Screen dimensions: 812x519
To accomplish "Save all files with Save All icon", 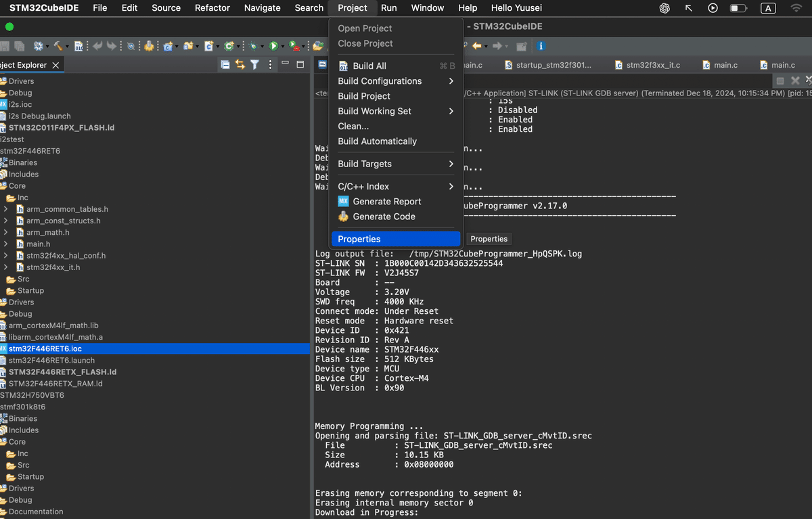I will [19, 45].
